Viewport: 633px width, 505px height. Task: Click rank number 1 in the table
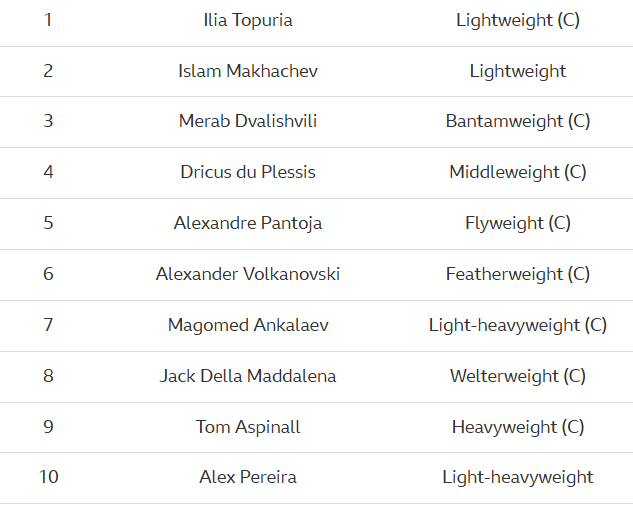coord(48,20)
